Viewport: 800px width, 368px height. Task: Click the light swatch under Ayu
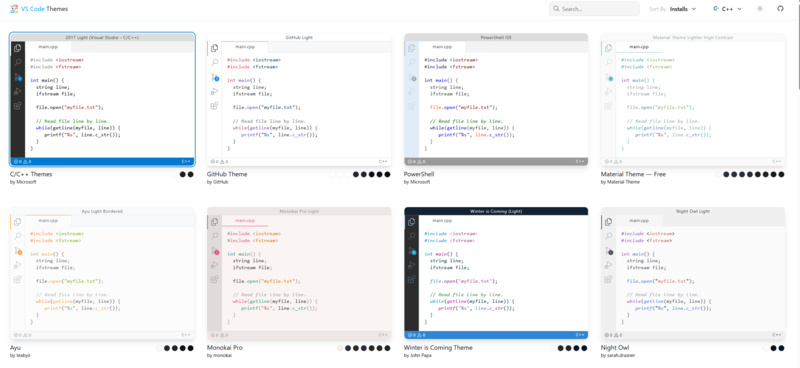point(159,348)
